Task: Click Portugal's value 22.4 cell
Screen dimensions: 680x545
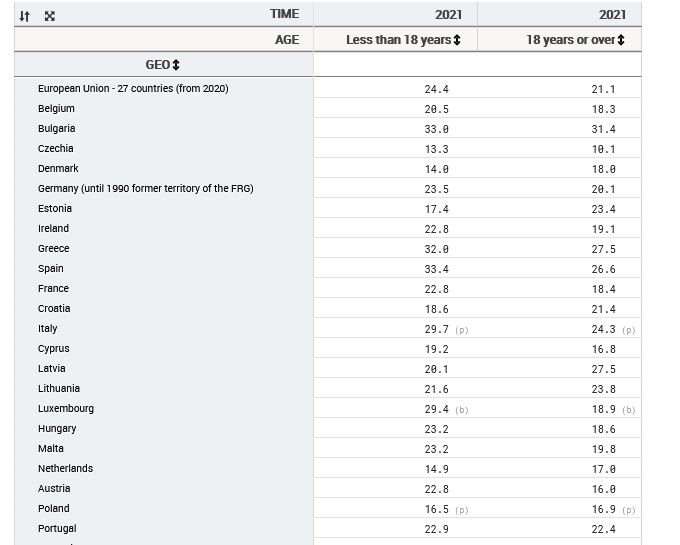Action: coord(603,529)
